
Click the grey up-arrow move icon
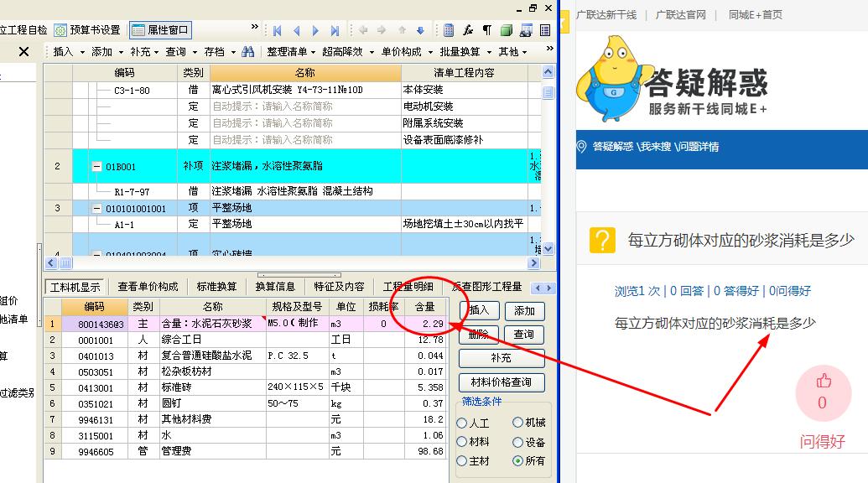pos(402,30)
